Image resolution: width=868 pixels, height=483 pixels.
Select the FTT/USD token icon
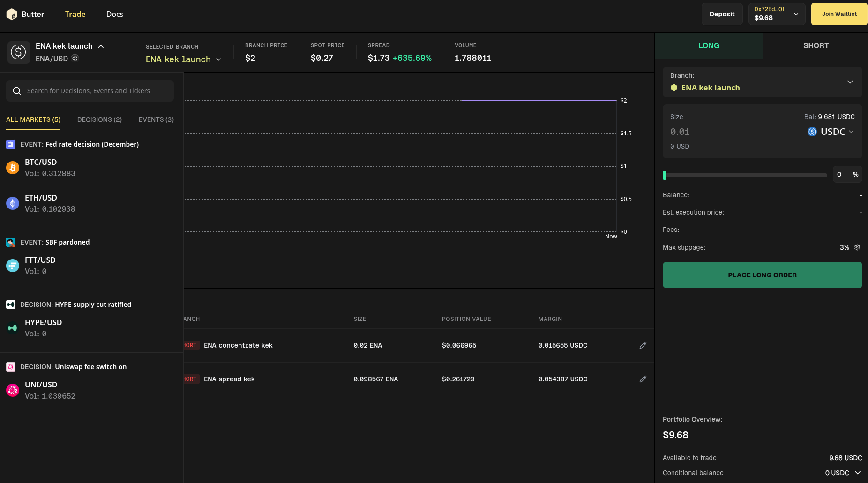pos(13,266)
